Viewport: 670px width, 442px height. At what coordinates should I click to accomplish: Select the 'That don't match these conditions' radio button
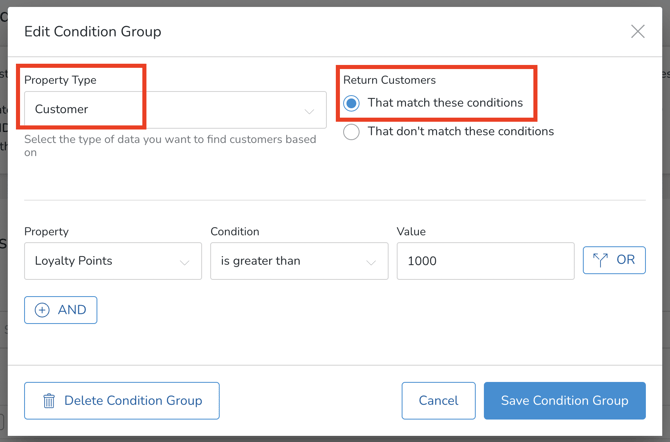click(x=352, y=132)
